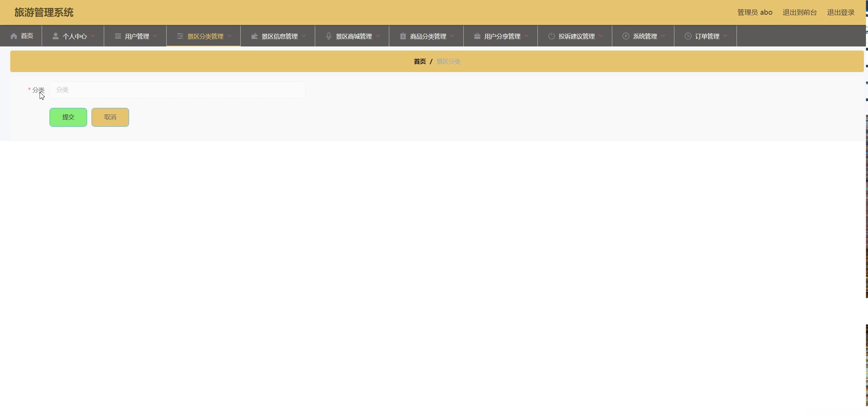Screen dimensions: 868x418
Task: Click the power icon beside 投诉建议管理
Action: 551,36
